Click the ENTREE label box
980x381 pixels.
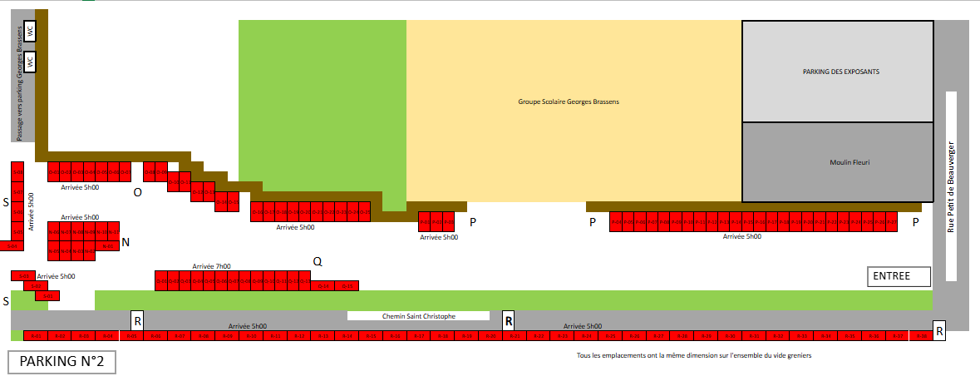899,276
